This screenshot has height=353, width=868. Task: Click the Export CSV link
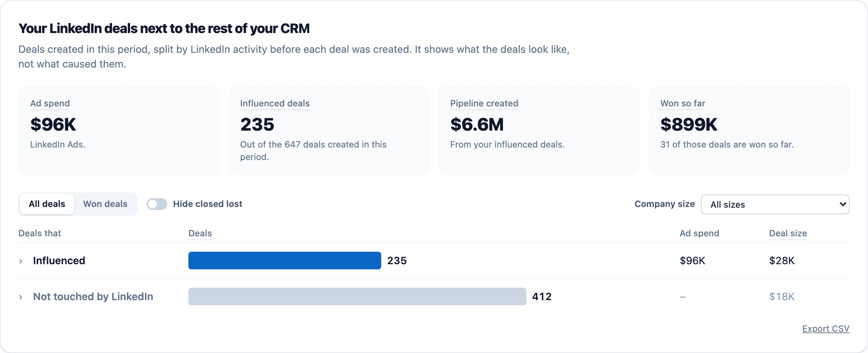coord(826,329)
